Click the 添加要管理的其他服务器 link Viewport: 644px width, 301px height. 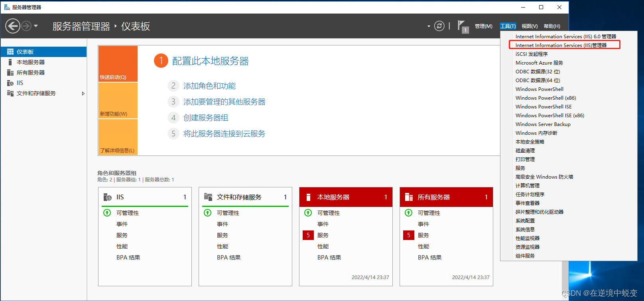tap(224, 102)
